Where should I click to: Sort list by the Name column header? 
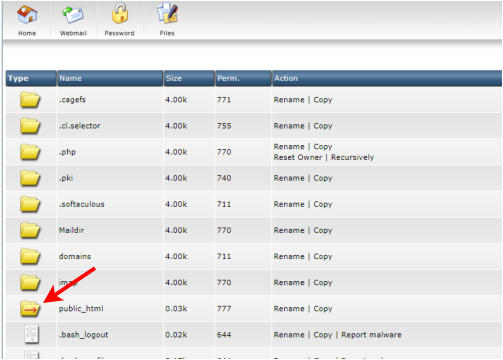(x=70, y=78)
